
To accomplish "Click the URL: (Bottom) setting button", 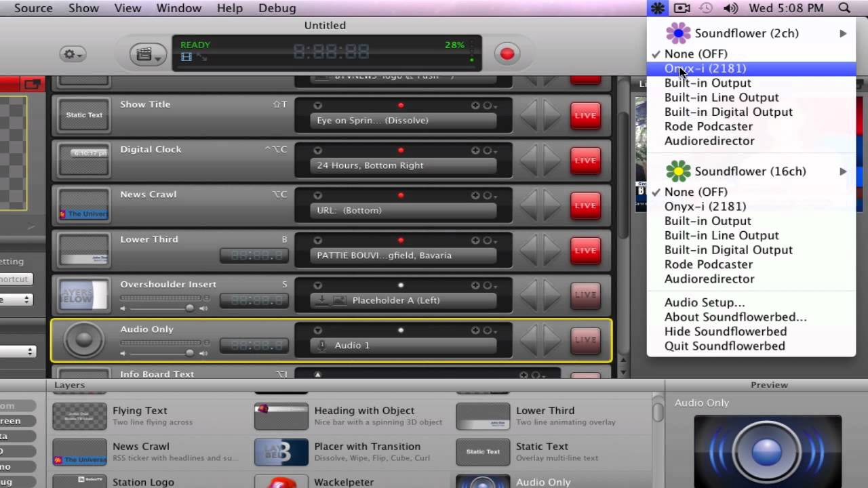I will [x=403, y=210].
